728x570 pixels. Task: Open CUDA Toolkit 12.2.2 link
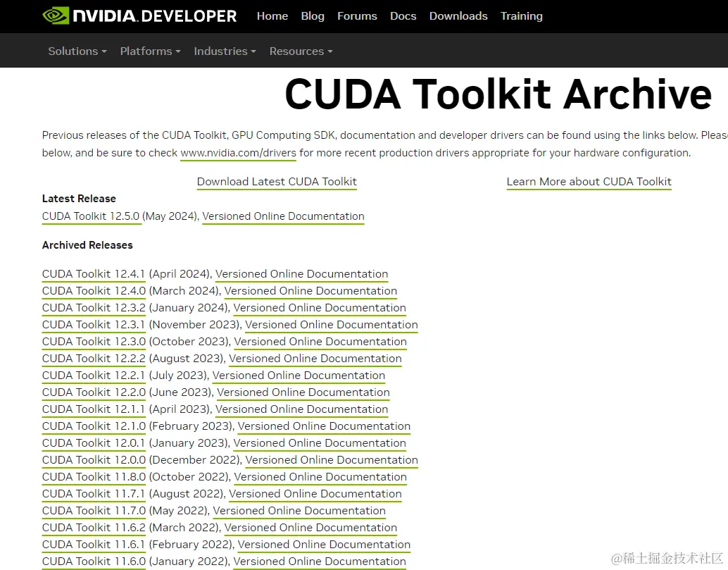[x=94, y=359]
